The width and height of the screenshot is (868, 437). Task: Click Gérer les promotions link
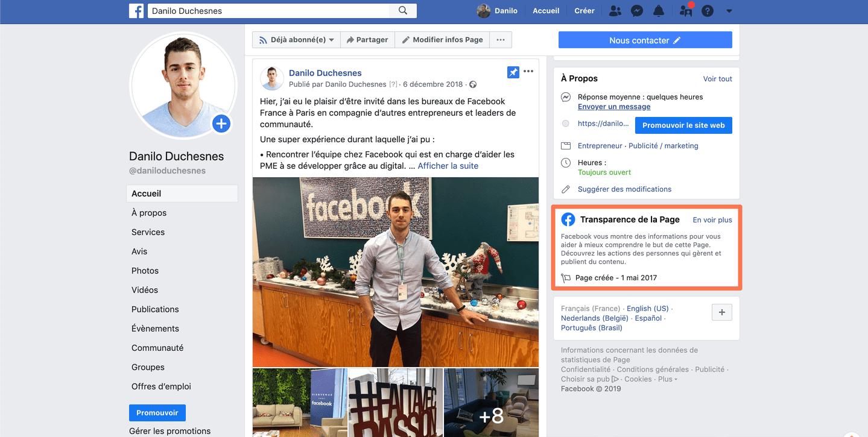point(170,431)
